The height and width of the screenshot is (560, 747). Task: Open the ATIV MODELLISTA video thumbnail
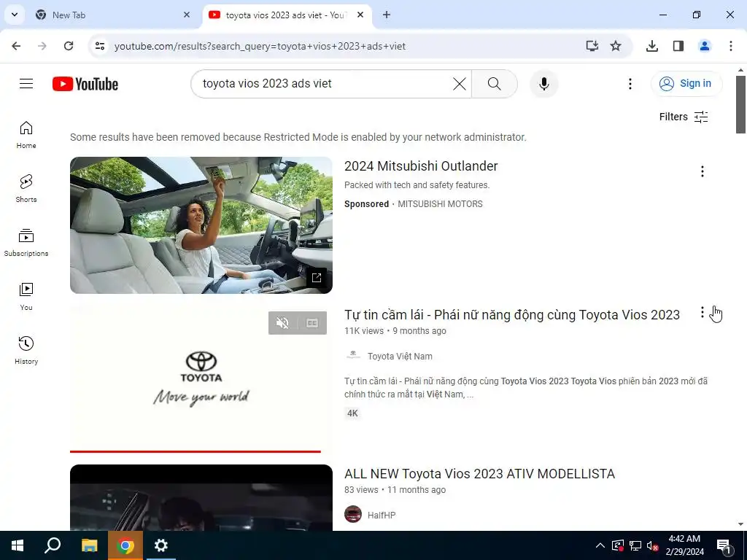tap(201, 497)
